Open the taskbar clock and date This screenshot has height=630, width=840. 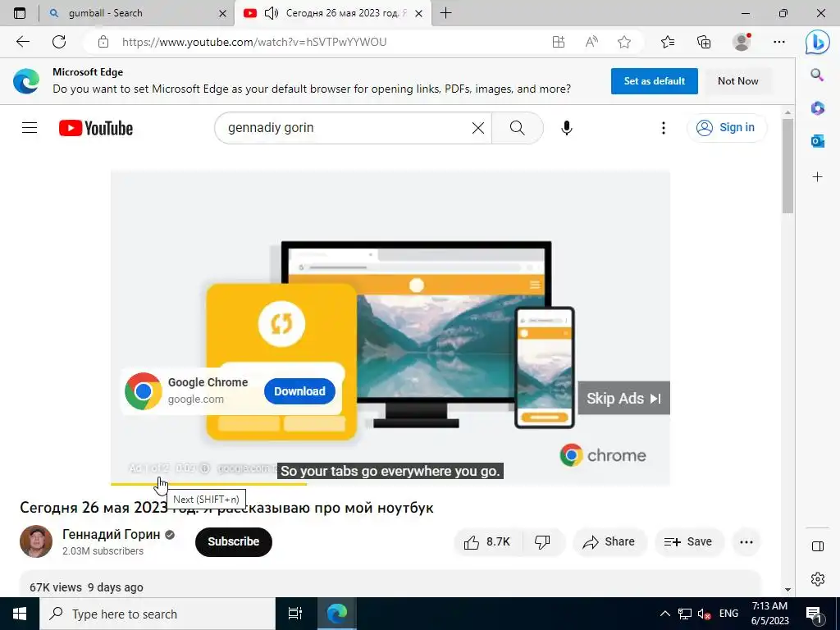point(769,614)
